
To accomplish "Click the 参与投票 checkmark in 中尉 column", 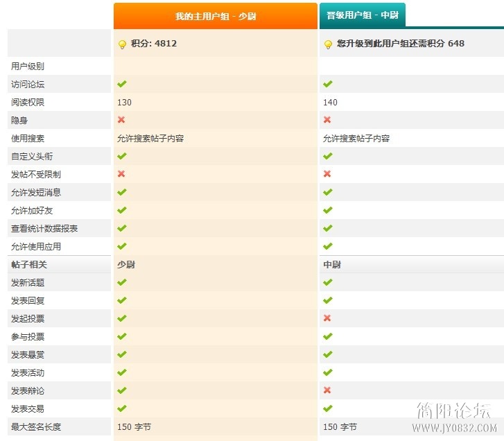I will [x=327, y=336].
